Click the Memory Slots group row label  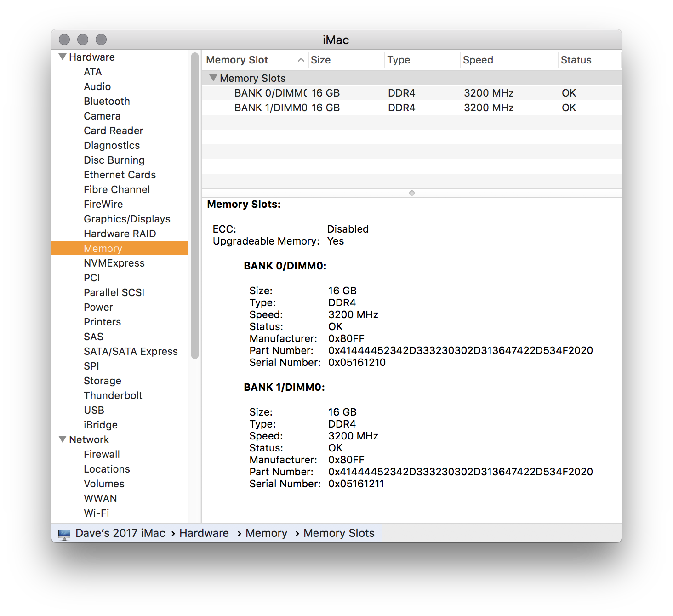253,78
